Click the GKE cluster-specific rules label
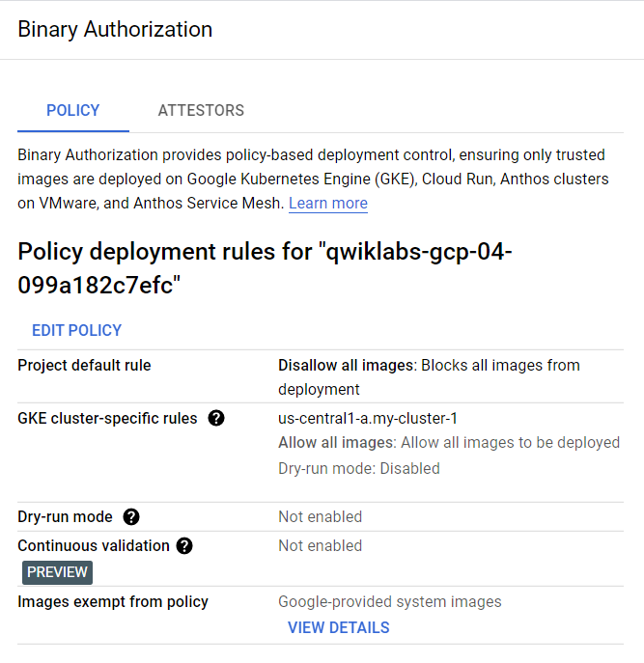This screenshot has width=644, height=663. coord(107,418)
